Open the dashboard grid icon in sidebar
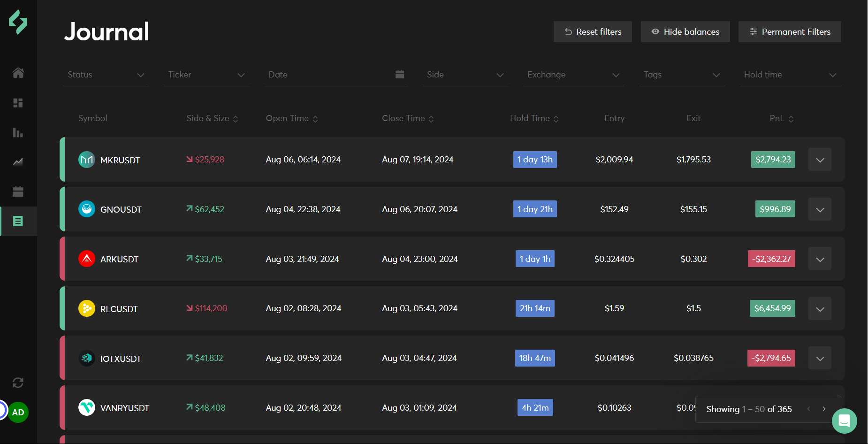The image size is (868, 444). 18,103
